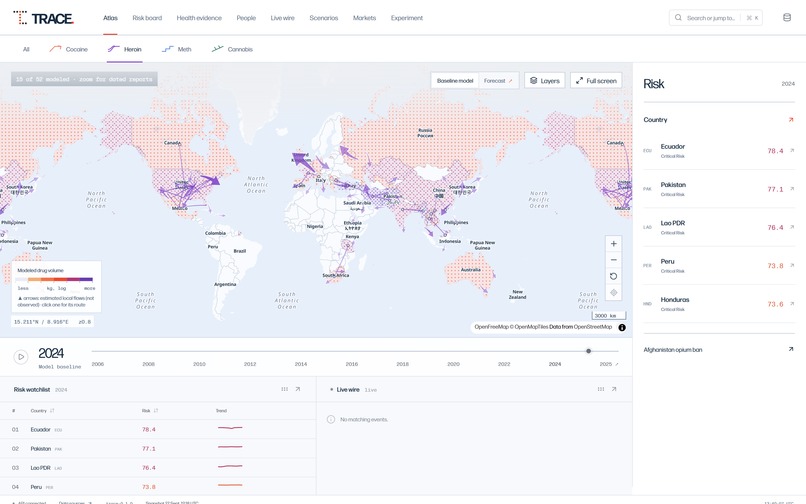Open the Markets nav item
This screenshot has height=504, width=806.
pyautogui.click(x=364, y=18)
